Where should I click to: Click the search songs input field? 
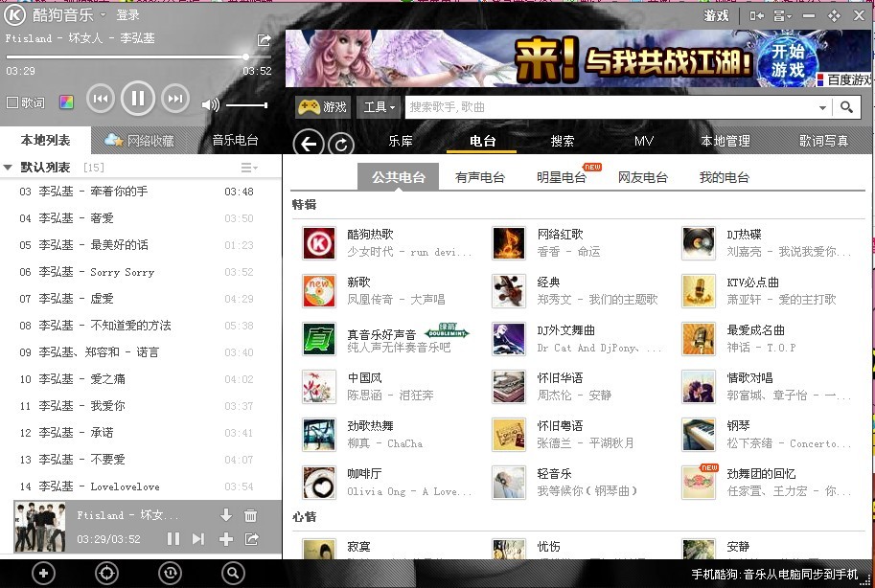coord(611,106)
